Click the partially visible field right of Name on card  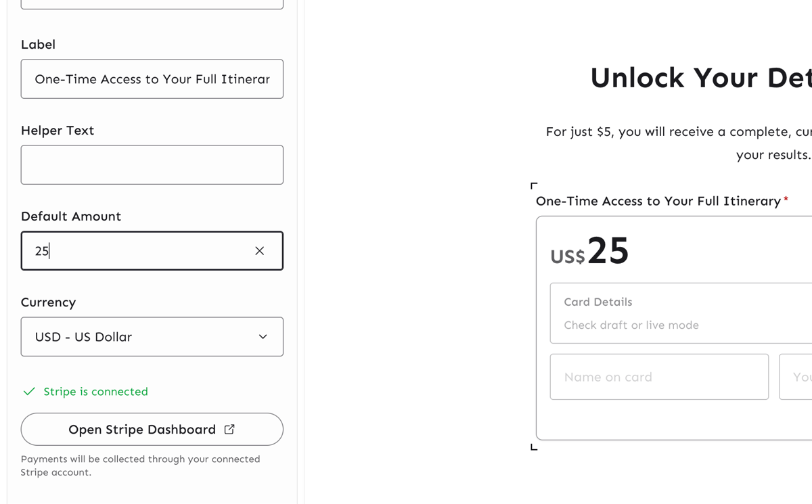point(796,377)
